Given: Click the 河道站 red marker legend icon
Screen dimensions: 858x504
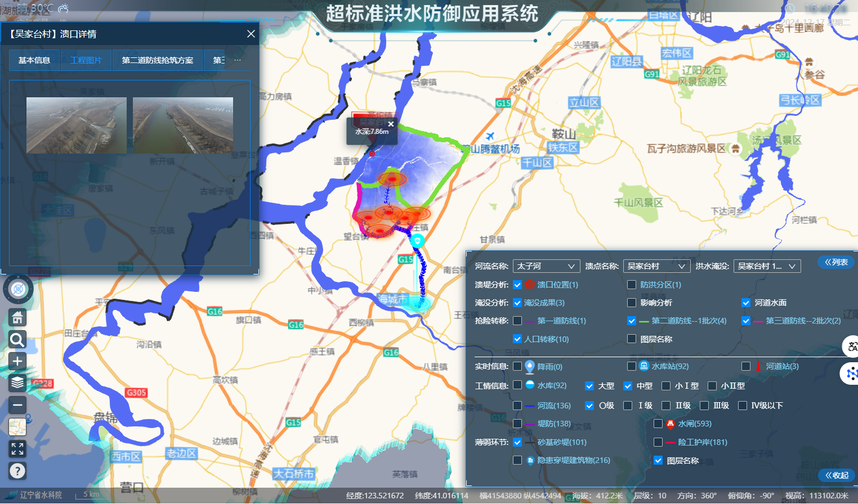Looking at the screenshot, I should pos(758,366).
